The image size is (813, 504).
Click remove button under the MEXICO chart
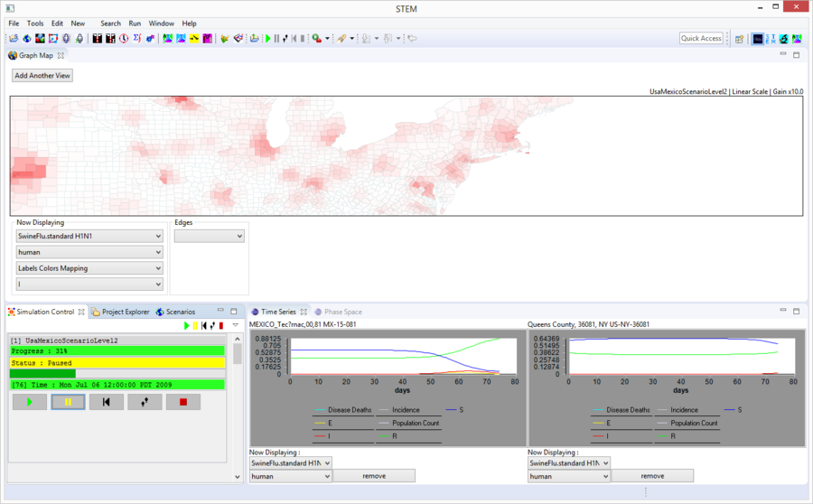click(374, 476)
